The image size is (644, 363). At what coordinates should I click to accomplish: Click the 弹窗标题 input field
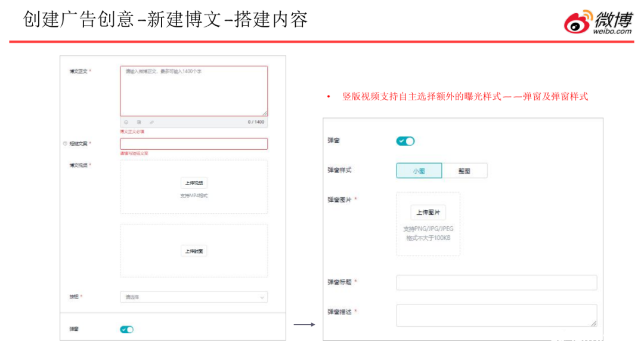click(496, 282)
